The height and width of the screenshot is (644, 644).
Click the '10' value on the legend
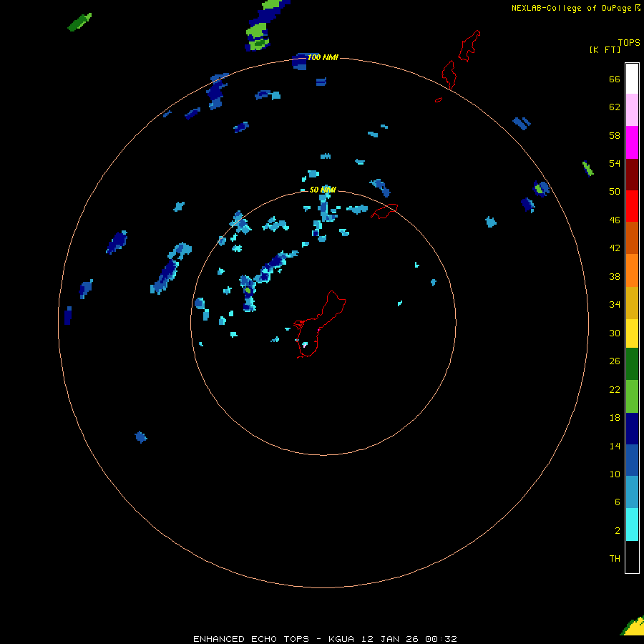coord(615,474)
